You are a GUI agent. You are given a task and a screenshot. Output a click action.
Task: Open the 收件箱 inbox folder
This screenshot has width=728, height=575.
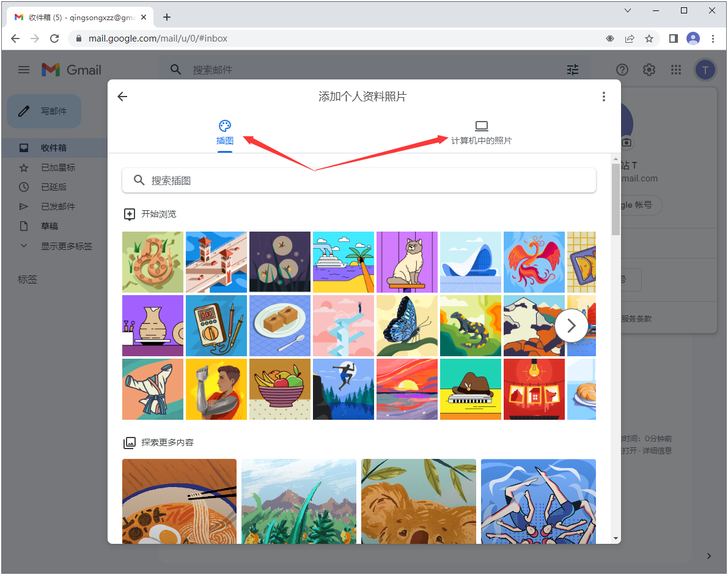coord(54,148)
